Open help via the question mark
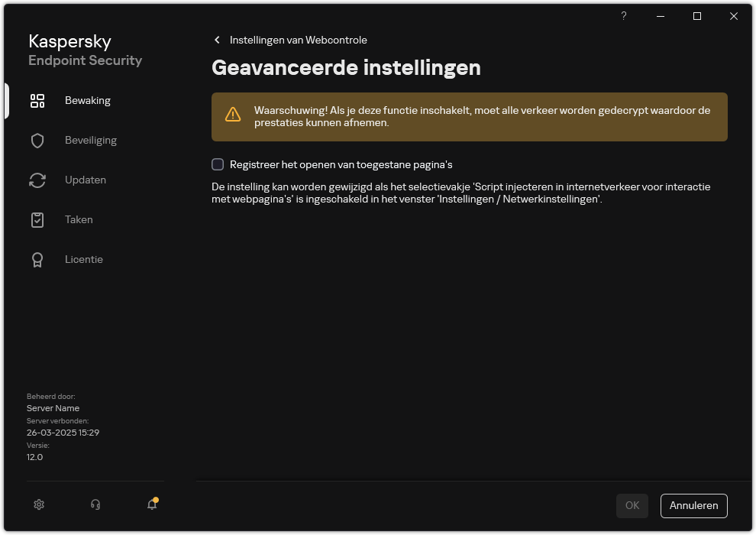The height and width of the screenshot is (535, 756). [623, 15]
